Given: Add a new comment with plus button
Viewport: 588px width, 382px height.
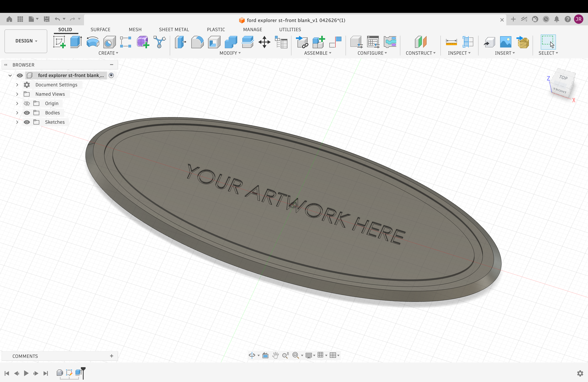Looking at the screenshot, I should (x=112, y=356).
